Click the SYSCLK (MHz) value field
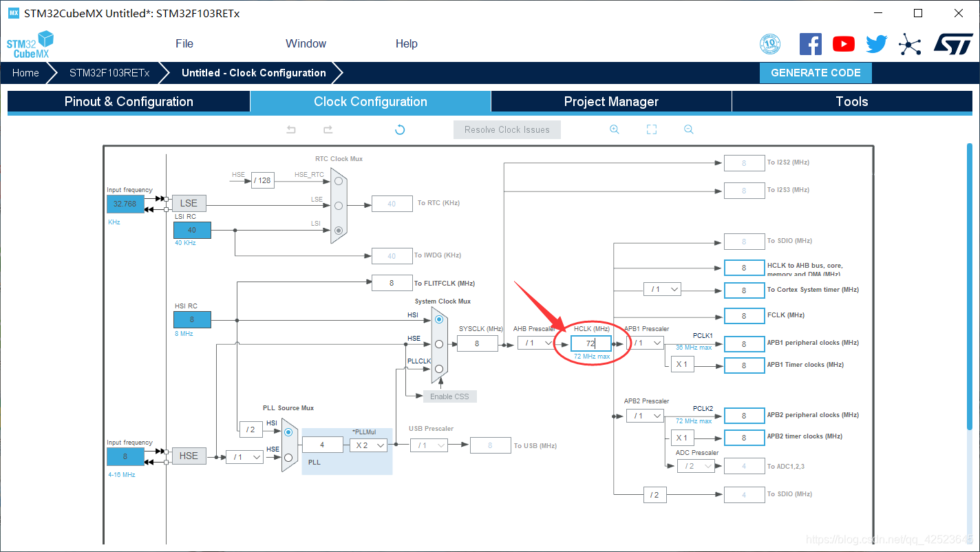This screenshot has height=552, width=980. click(477, 343)
